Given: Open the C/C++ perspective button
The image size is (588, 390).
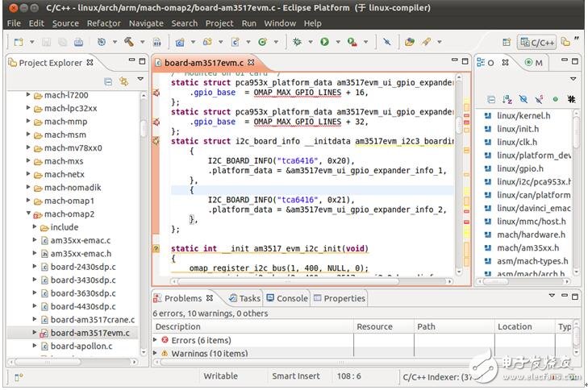Looking at the screenshot, I should coord(536,41).
